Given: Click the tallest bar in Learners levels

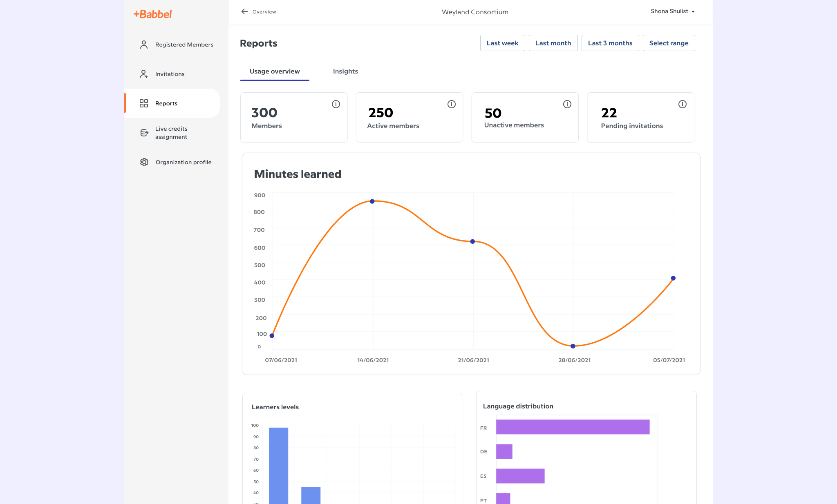Looking at the screenshot, I should point(279,466).
